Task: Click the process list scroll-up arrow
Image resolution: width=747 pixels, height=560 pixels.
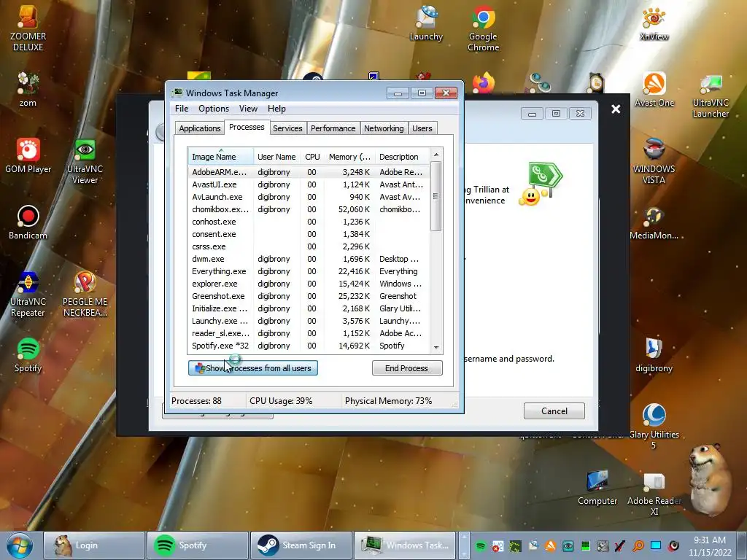Action: pos(436,155)
